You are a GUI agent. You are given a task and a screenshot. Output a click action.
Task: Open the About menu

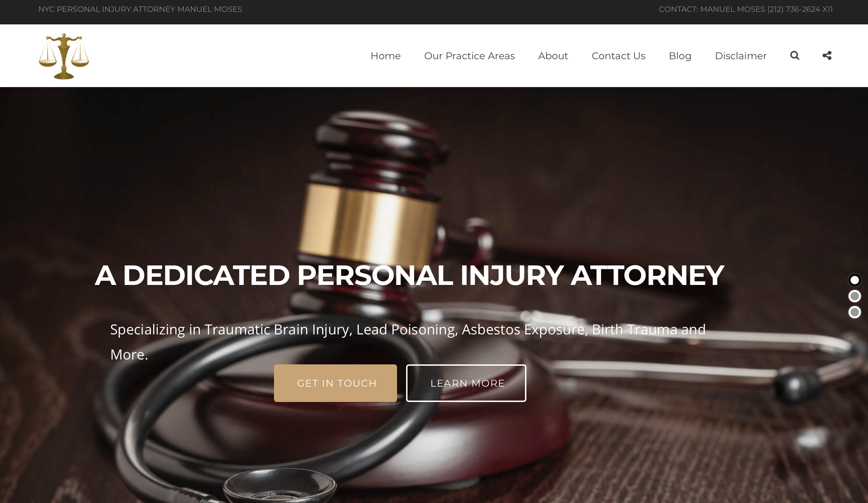point(553,56)
